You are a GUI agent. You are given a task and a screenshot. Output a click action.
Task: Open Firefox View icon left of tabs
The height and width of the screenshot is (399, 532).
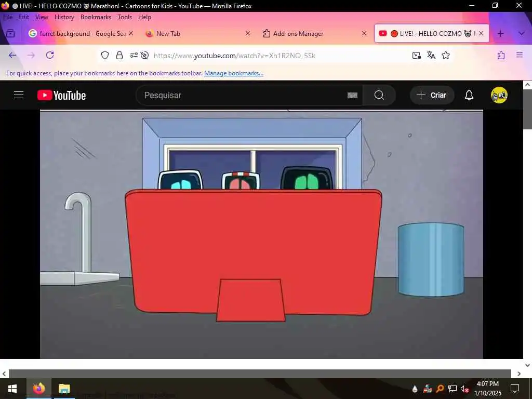[10, 34]
